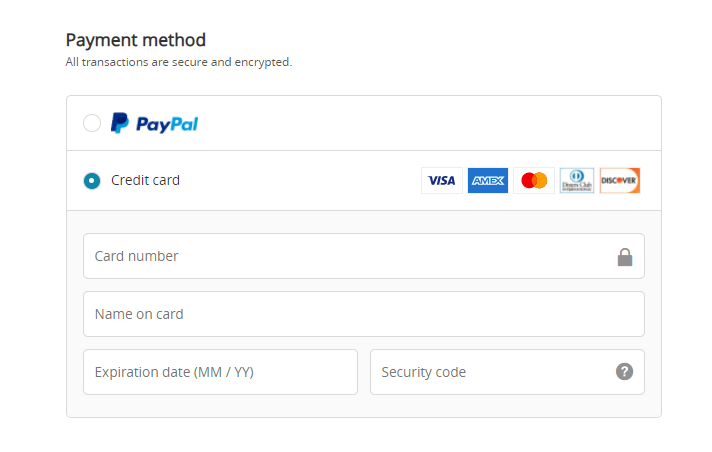Click the PayPal wordmark text
Viewport: 712px width, 452px height.
coord(167,124)
